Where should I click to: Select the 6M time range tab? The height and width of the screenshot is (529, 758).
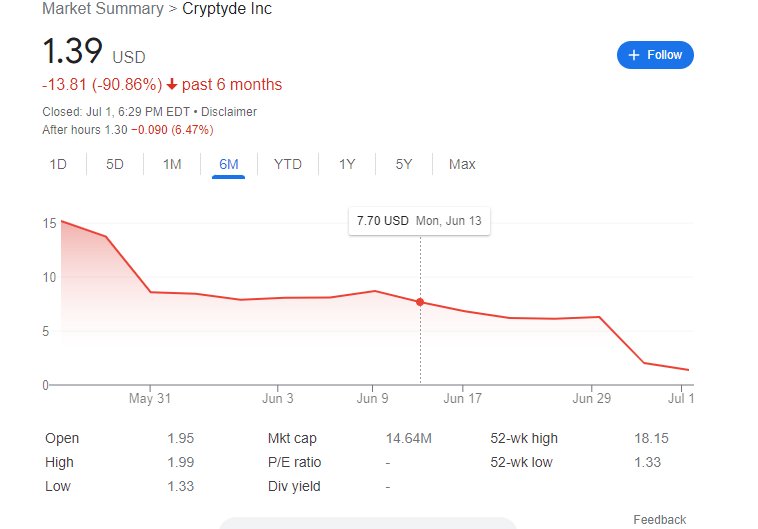(229, 164)
